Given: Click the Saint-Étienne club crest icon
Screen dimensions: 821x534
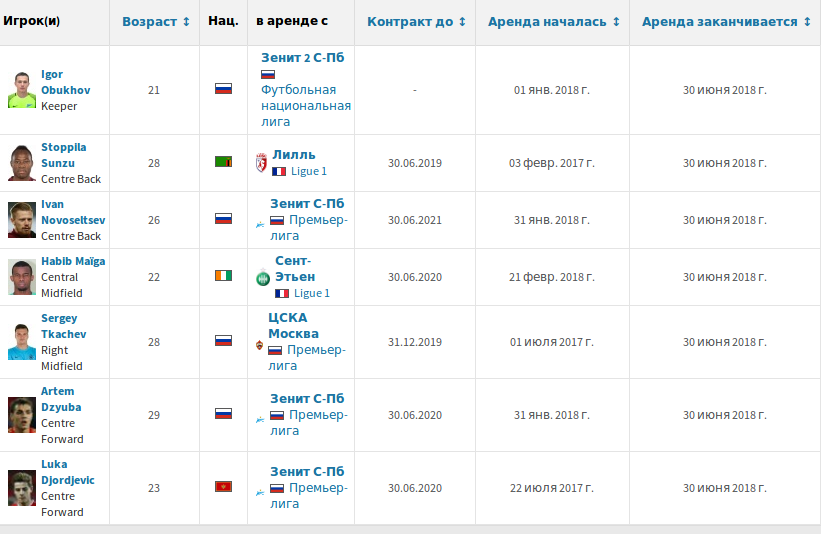Looking at the screenshot, I should tap(263, 277).
